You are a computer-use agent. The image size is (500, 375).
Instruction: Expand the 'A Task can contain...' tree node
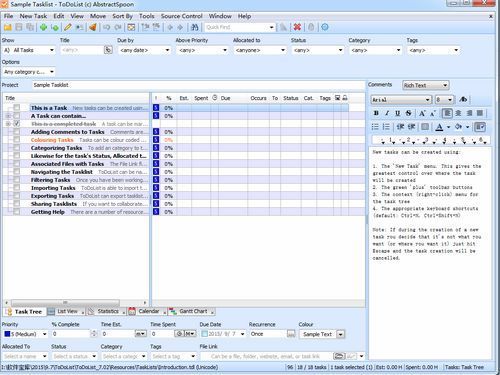point(8,116)
